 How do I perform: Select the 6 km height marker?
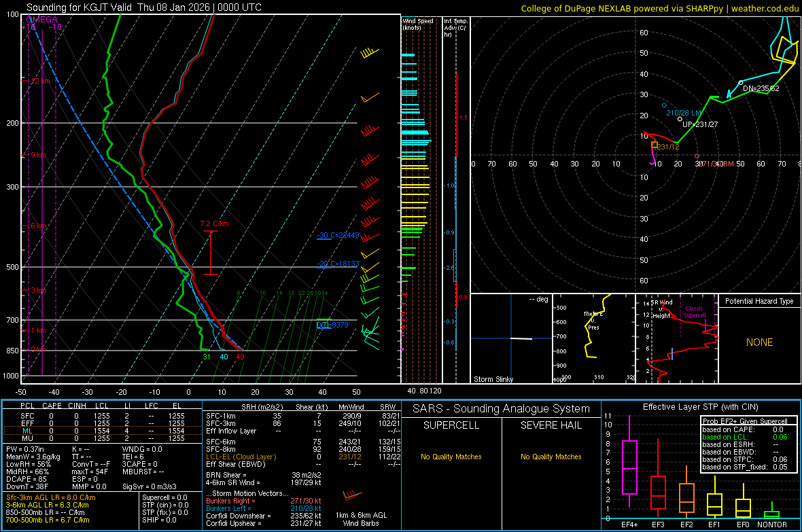point(38,226)
